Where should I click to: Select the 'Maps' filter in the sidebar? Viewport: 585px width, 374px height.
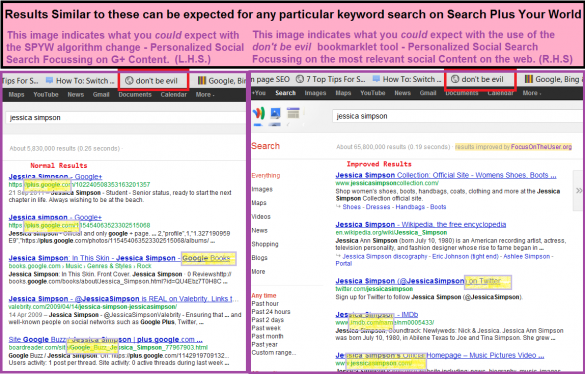(259, 203)
